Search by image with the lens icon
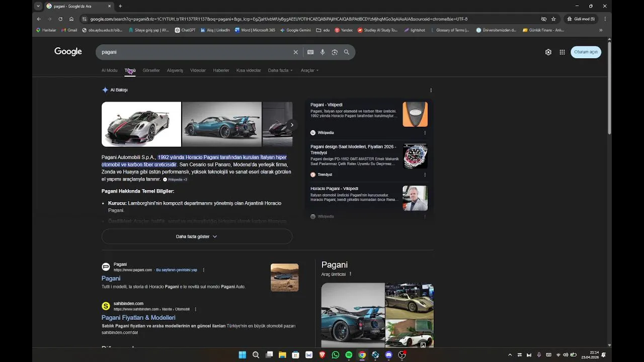This screenshot has width=644, height=362. coord(335,52)
